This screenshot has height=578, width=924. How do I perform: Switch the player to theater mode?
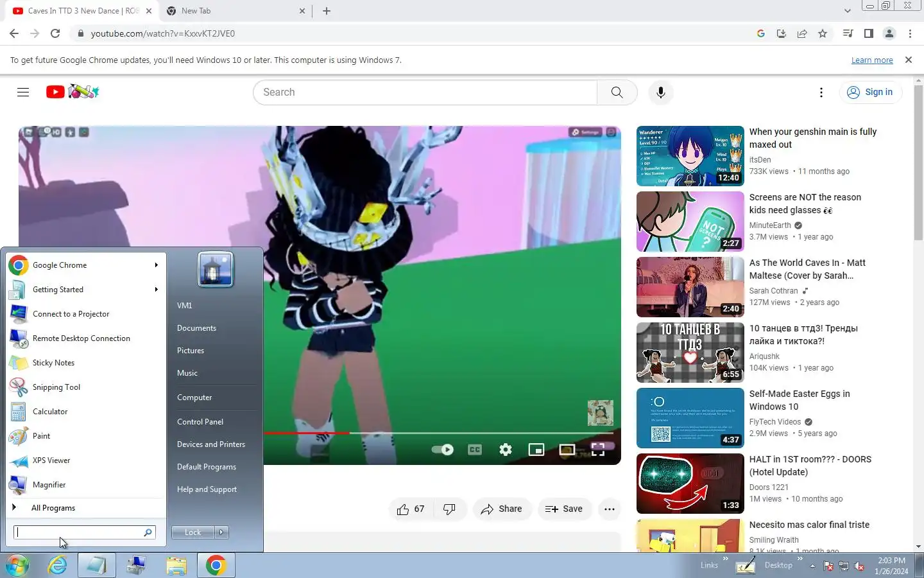click(x=567, y=450)
